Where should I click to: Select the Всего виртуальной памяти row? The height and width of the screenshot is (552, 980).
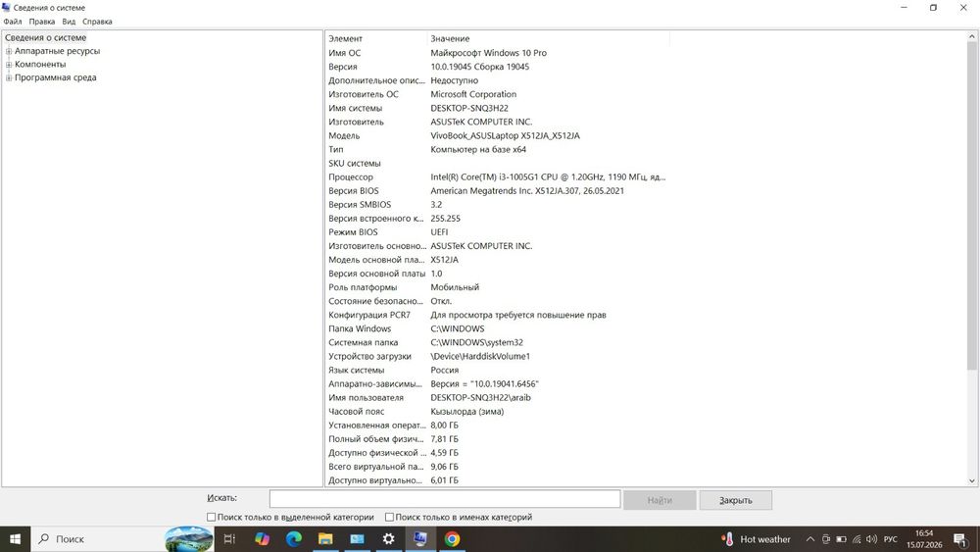[x=498, y=467]
